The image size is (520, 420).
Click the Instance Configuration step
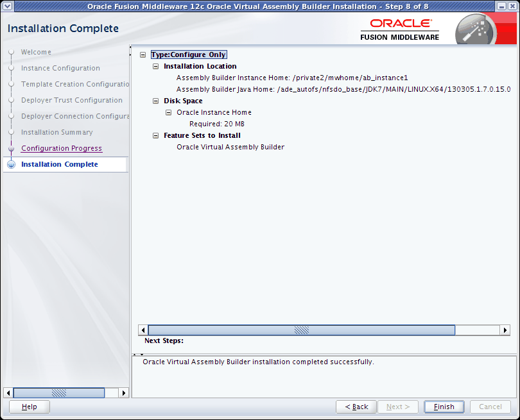click(x=60, y=68)
